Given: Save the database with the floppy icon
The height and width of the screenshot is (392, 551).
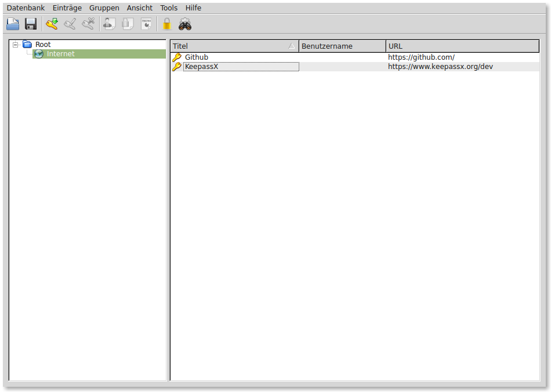Looking at the screenshot, I should 31,24.
